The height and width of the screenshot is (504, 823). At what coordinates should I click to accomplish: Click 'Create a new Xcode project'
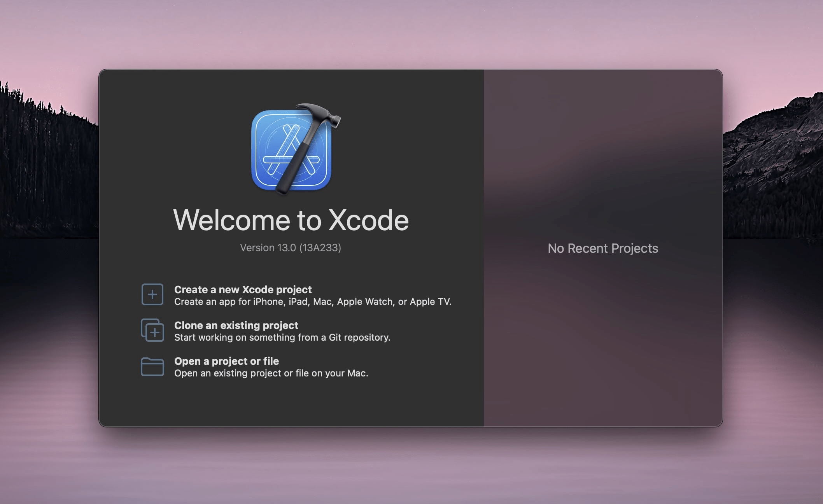click(243, 289)
